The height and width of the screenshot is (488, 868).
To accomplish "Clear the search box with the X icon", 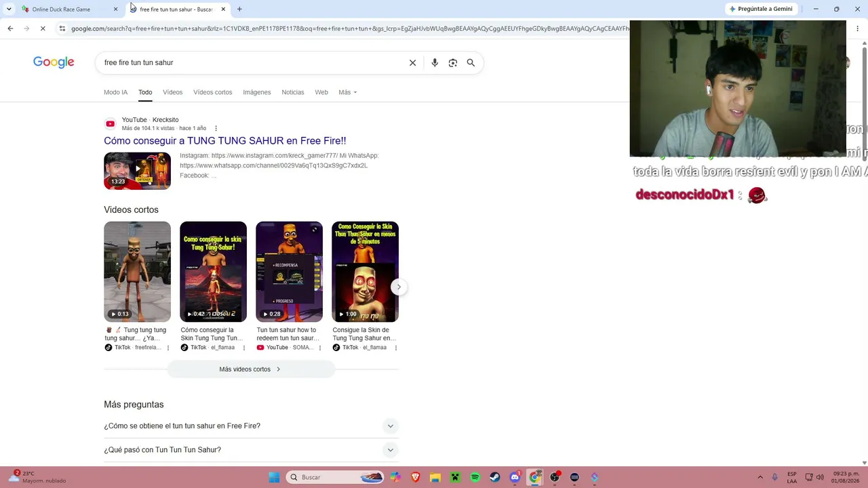I will coord(412,62).
